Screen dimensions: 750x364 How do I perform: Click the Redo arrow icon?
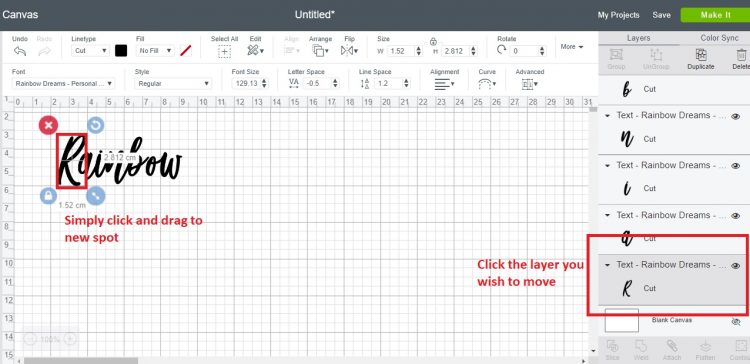click(44, 51)
